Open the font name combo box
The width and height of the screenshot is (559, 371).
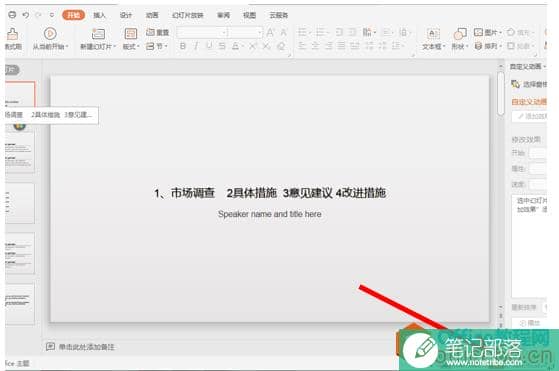click(x=202, y=33)
